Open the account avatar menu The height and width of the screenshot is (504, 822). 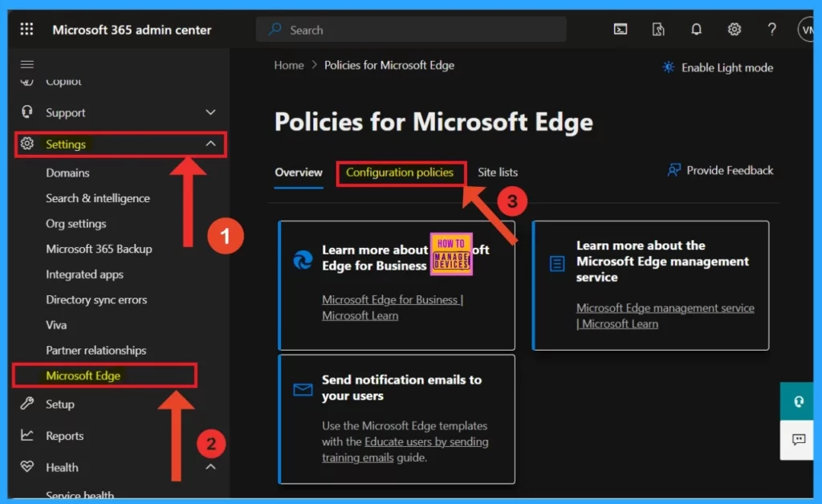[x=806, y=30]
